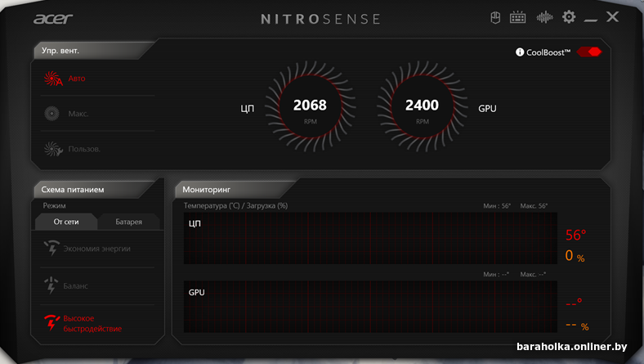Close the NitroSense window

pos(612,17)
